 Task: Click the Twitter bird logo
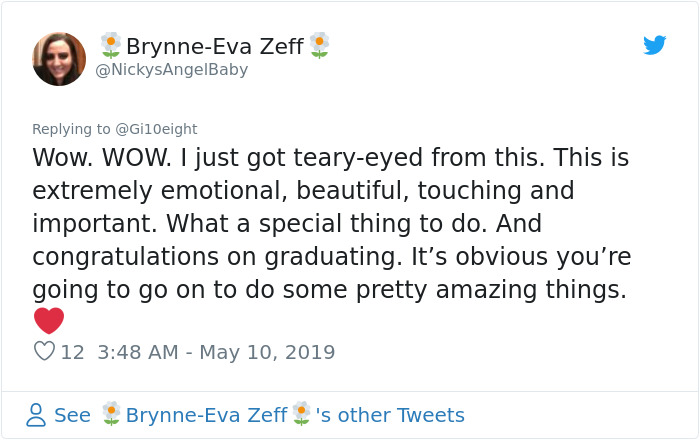pyautogui.click(x=655, y=45)
